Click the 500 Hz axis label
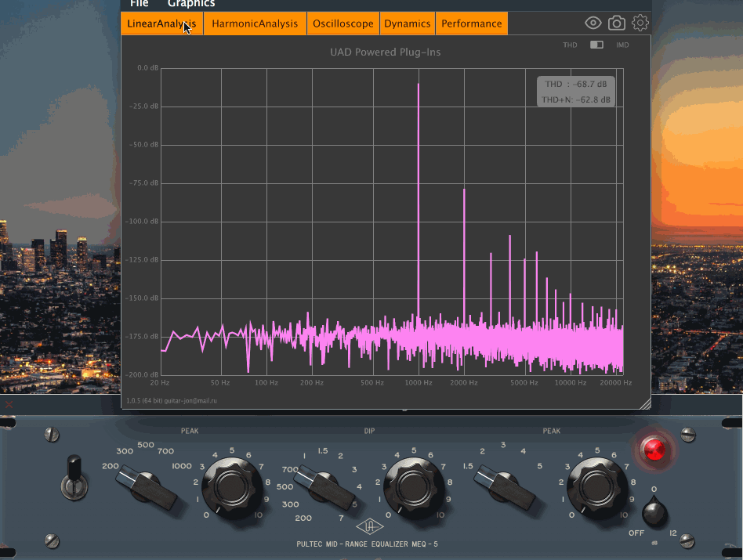743x560 pixels. tap(372, 382)
